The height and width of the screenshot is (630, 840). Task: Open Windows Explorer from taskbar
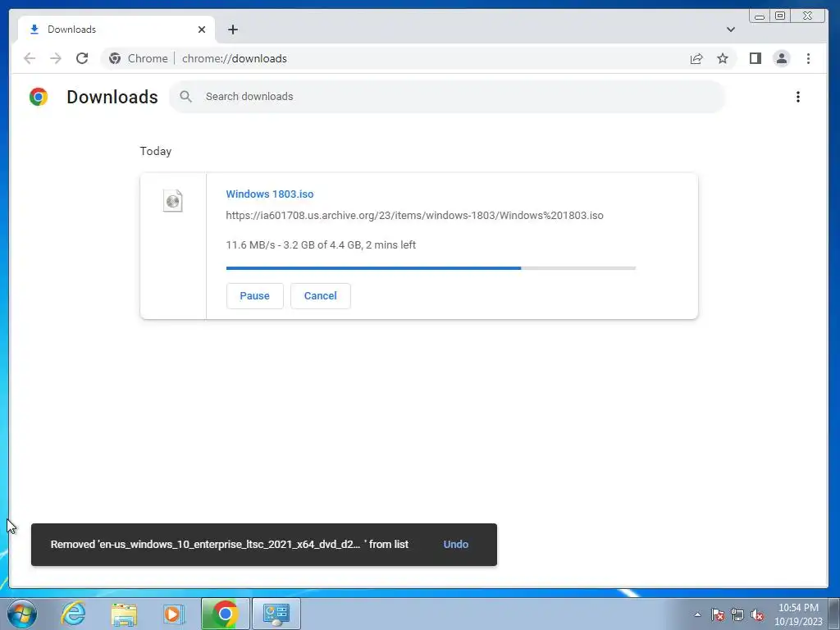[x=124, y=614]
